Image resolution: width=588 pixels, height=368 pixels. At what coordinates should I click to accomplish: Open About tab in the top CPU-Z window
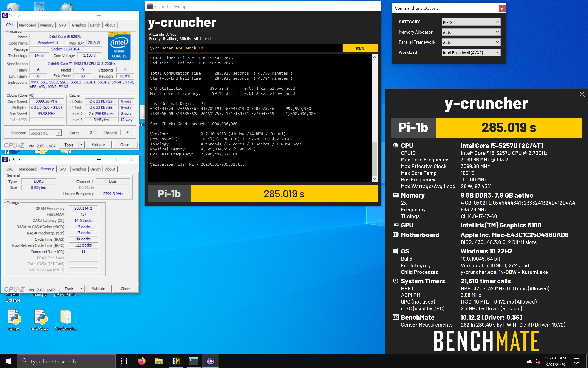point(110,25)
